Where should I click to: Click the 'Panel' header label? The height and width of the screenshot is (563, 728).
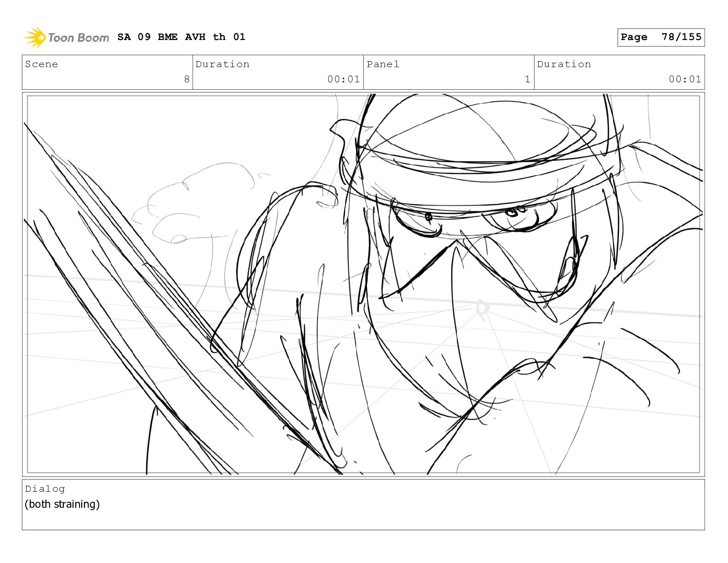tap(383, 64)
